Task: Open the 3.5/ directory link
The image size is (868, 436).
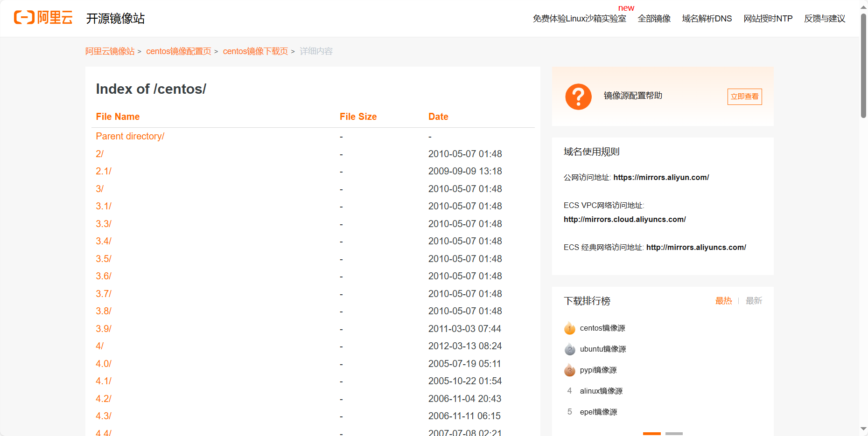Action: tap(104, 259)
